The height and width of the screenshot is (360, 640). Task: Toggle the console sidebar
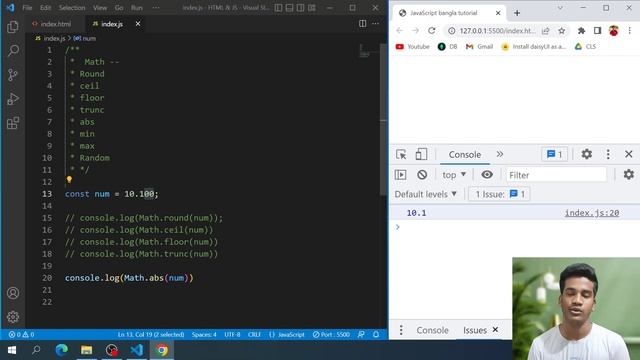point(400,175)
